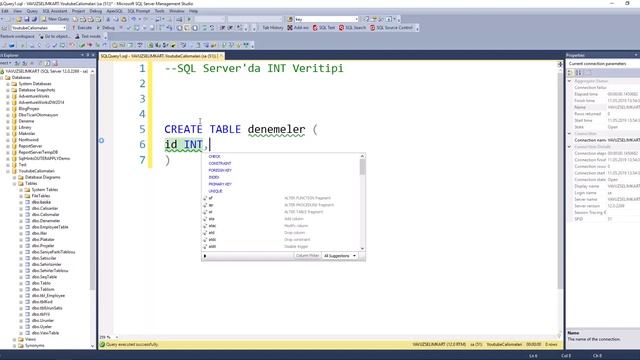Select the Add column snippet icon
The height and width of the screenshot is (360, 640).
205,219
